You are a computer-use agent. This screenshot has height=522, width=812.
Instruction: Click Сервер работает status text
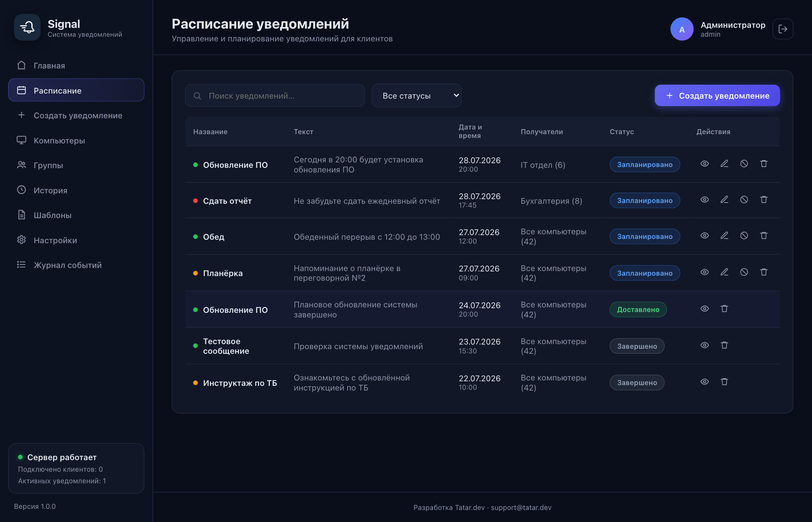coord(62,457)
